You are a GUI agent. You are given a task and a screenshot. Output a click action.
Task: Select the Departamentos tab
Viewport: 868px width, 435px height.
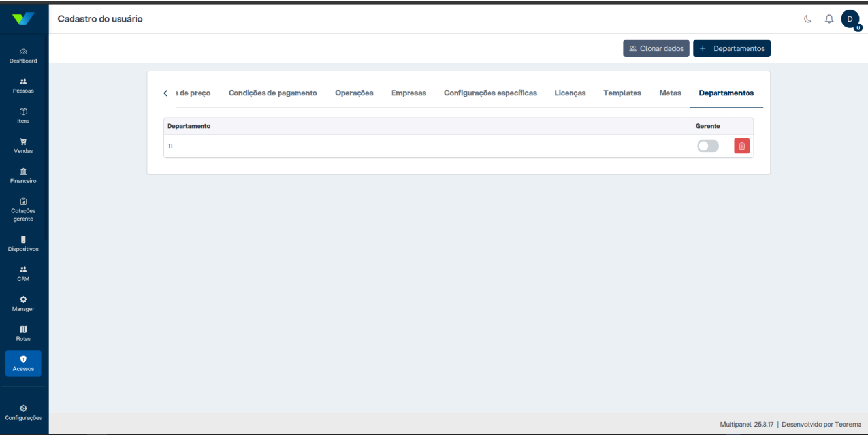(x=726, y=93)
